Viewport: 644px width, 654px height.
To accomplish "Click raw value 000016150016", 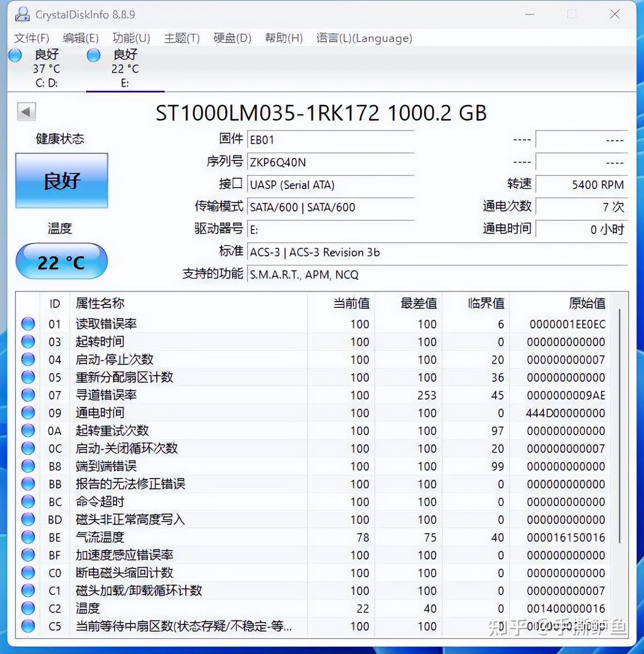I will coord(566,537).
